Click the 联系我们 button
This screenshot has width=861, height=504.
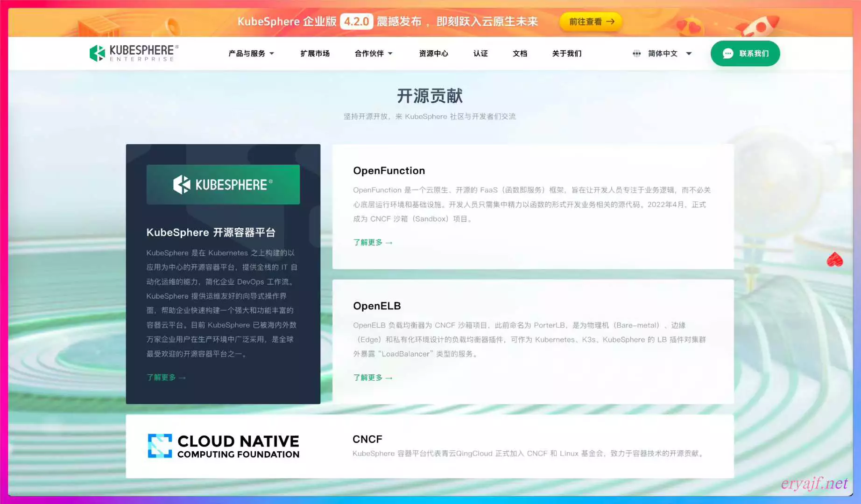click(745, 54)
